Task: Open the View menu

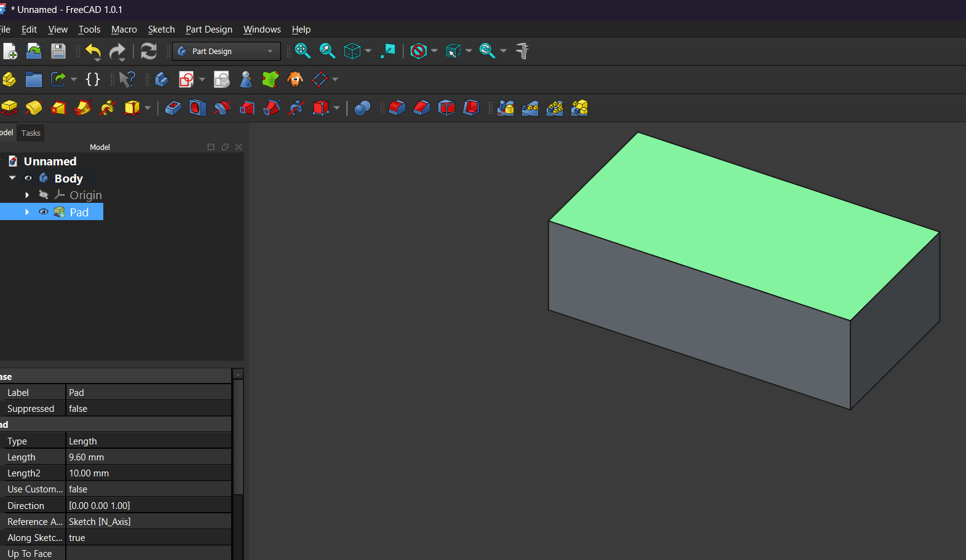Action: click(x=58, y=30)
